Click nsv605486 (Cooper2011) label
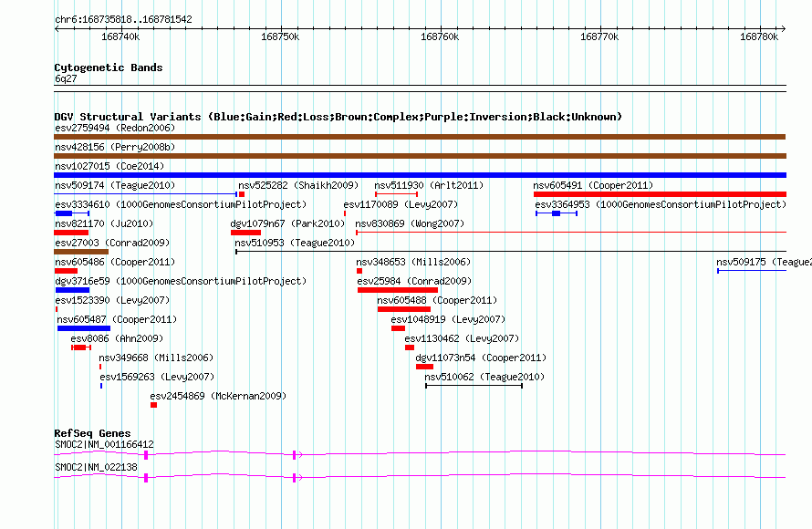Screen dimensions: 812x529 (x=115, y=262)
